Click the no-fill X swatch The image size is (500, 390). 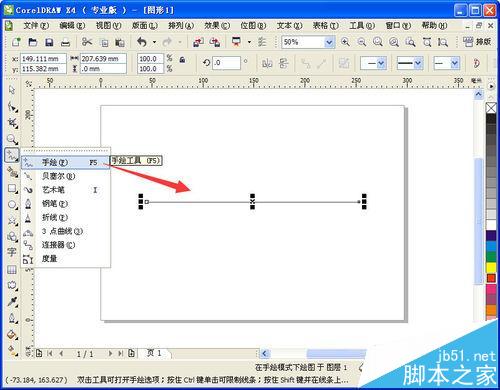491,108
